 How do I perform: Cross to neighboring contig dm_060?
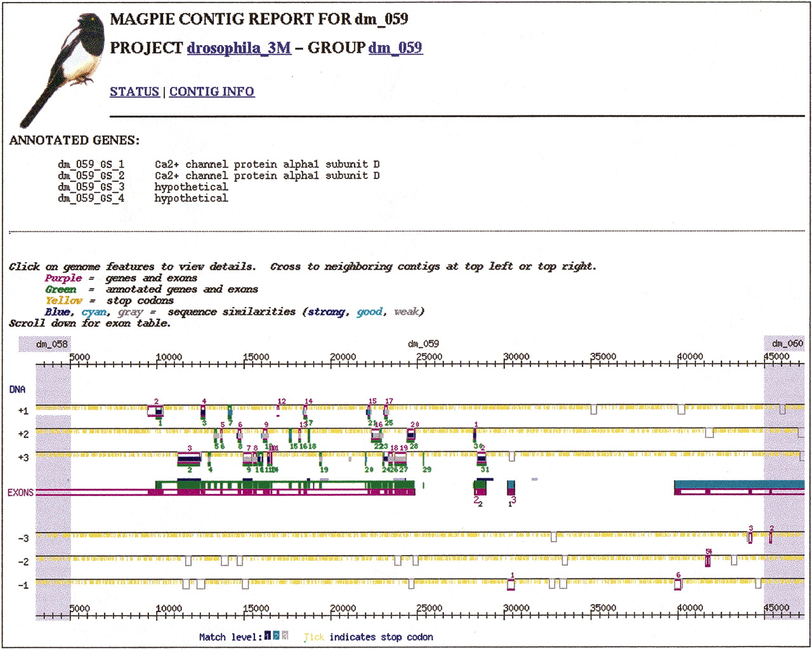[787, 344]
